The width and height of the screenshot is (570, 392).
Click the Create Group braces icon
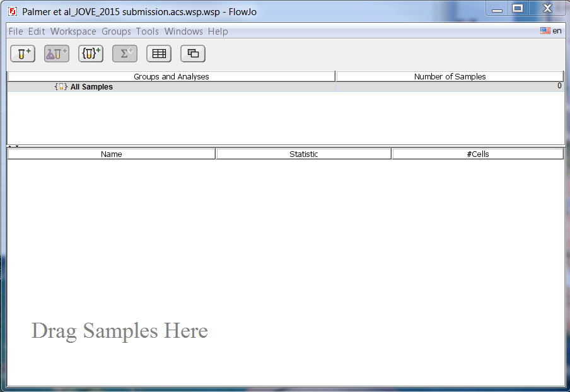(91, 54)
